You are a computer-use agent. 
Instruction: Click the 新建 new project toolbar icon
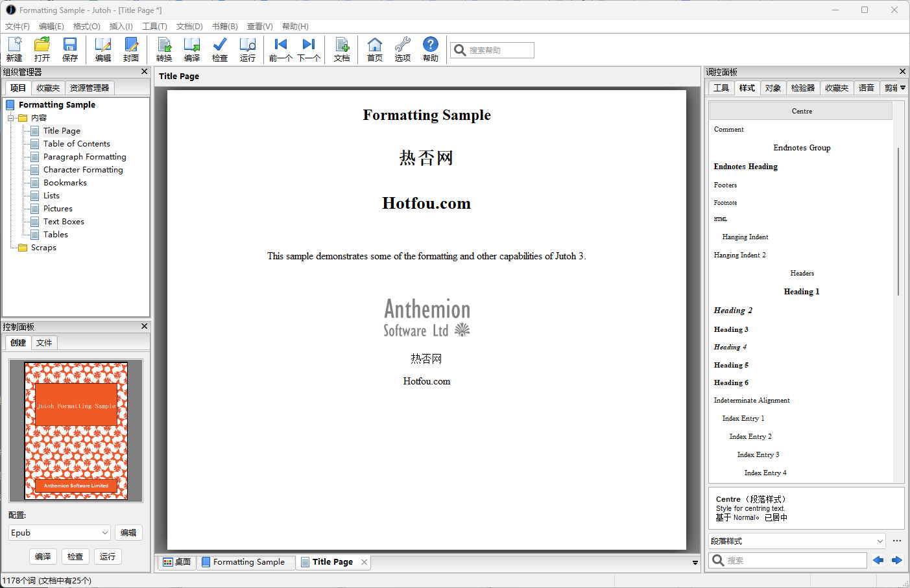pyautogui.click(x=14, y=49)
